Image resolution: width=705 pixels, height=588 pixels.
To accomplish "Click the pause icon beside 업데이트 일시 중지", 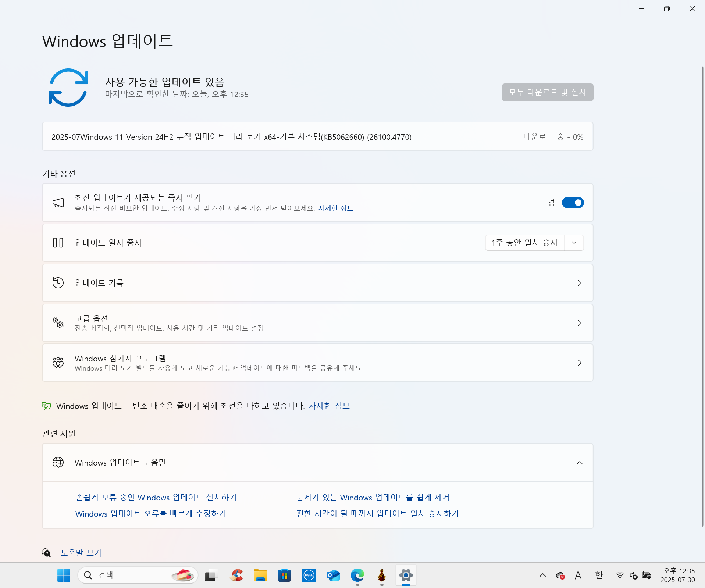I will click(58, 243).
